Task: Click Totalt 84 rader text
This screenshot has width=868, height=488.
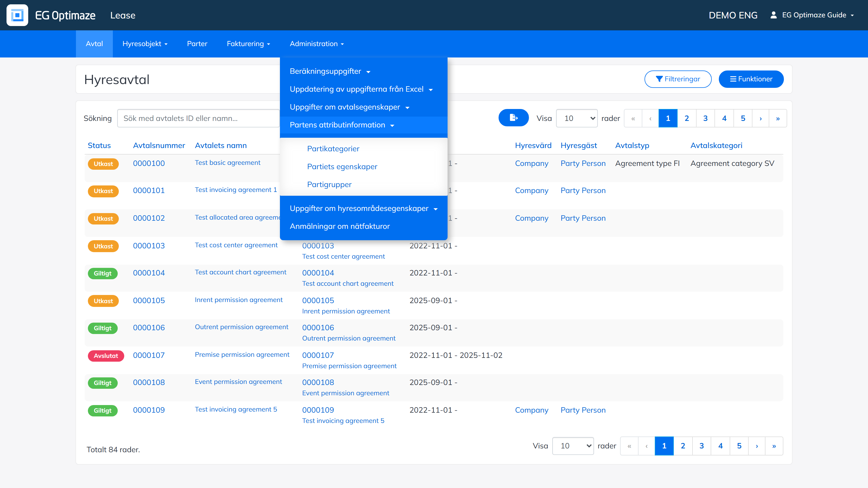Action: [113, 450]
